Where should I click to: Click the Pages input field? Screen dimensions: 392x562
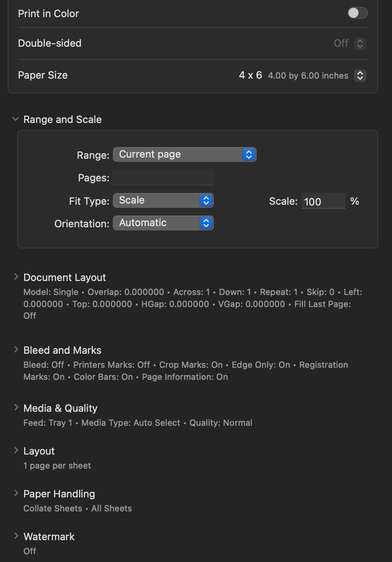(x=163, y=177)
